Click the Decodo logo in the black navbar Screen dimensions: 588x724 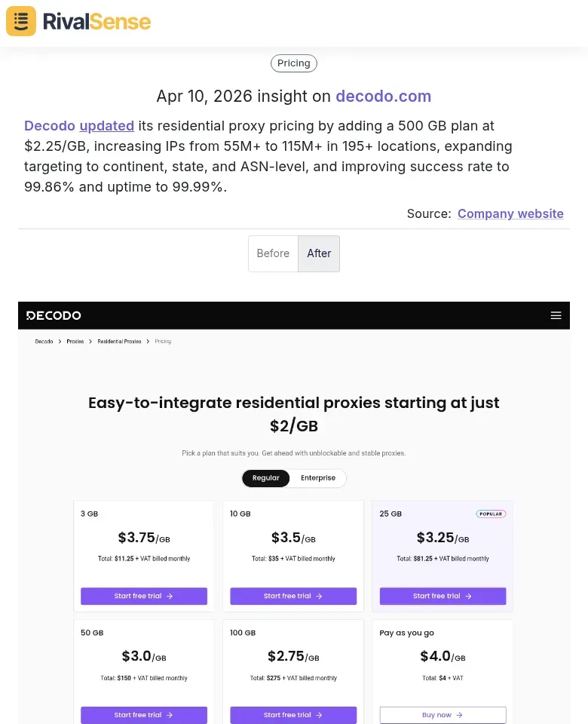click(x=53, y=315)
